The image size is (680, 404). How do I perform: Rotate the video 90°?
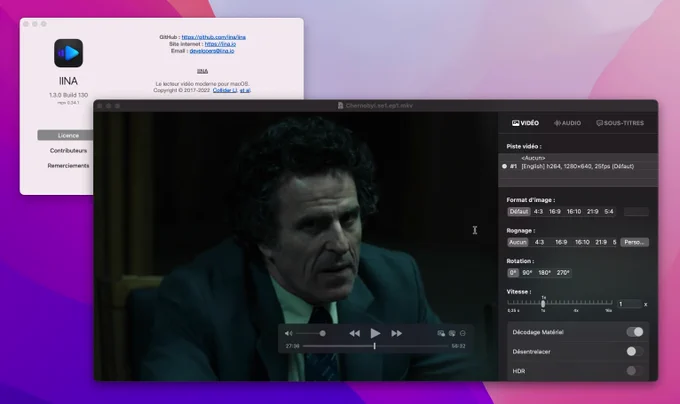click(527, 273)
